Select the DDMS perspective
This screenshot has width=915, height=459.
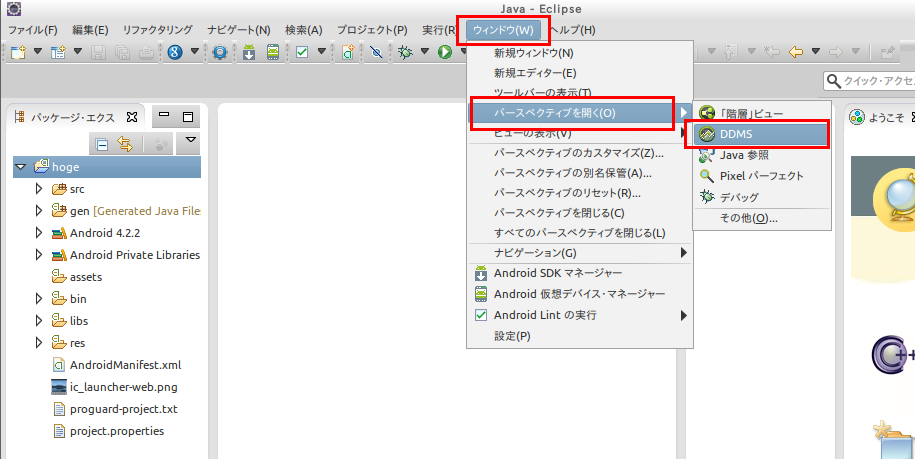pos(762,134)
